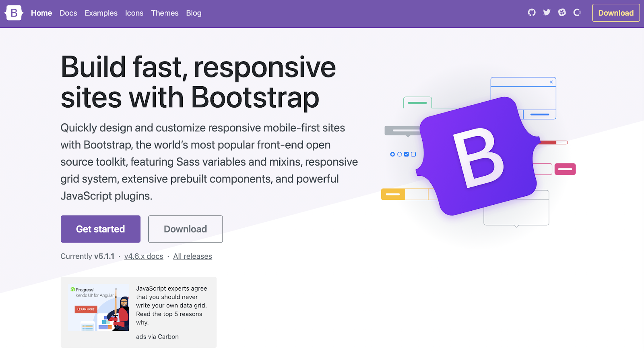The width and height of the screenshot is (644, 353).
Task: Open the Examples nav item
Action: coord(101,13)
